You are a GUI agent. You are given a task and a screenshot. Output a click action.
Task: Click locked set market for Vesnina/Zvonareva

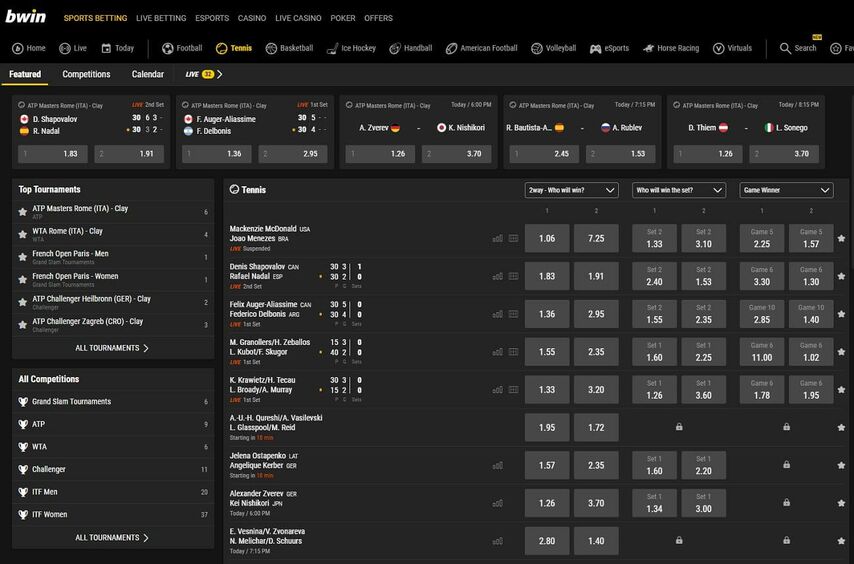pos(679,541)
